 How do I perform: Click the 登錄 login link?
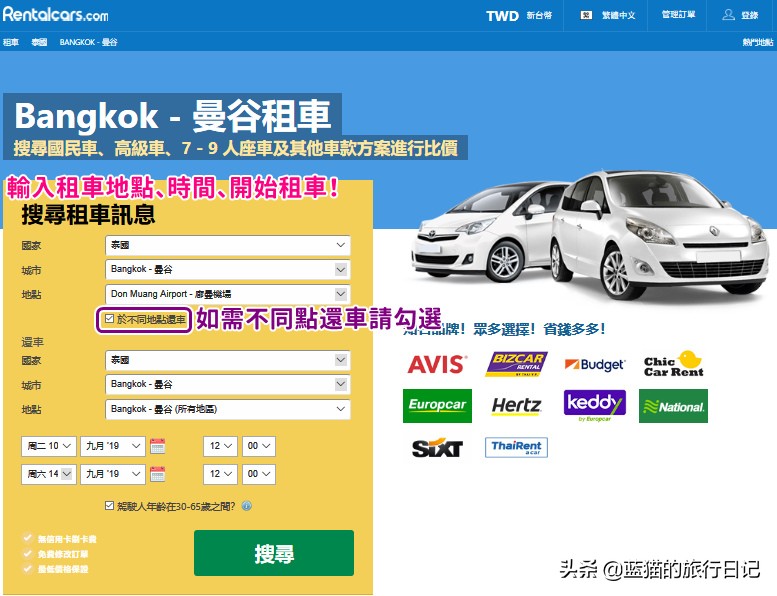750,15
